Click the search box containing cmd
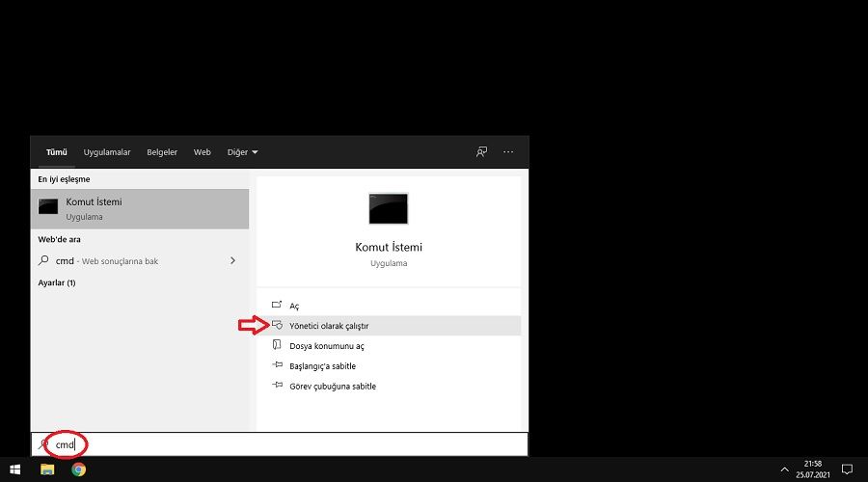 [280, 444]
